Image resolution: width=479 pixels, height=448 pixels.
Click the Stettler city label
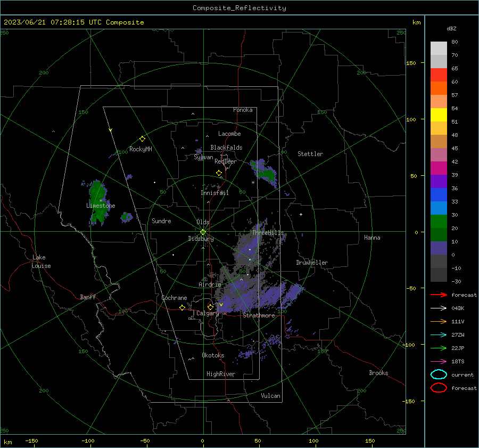310,154
